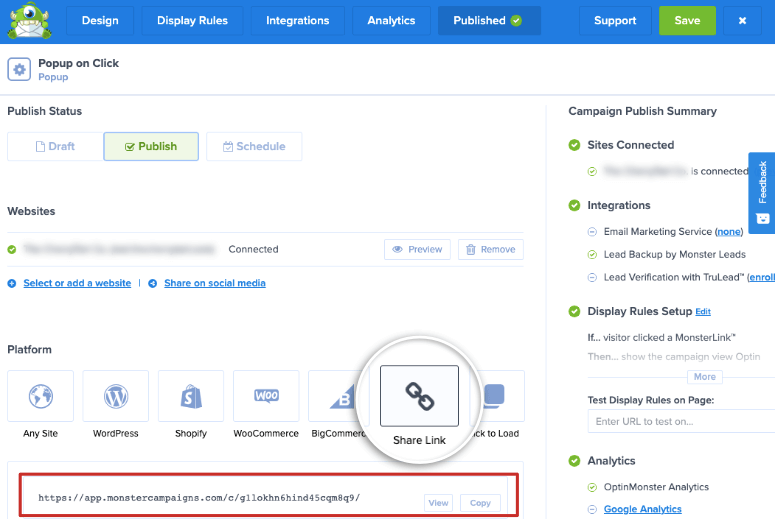
Task: Click OptinMonster Analytics check icon
Action: click(x=592, y=487)
